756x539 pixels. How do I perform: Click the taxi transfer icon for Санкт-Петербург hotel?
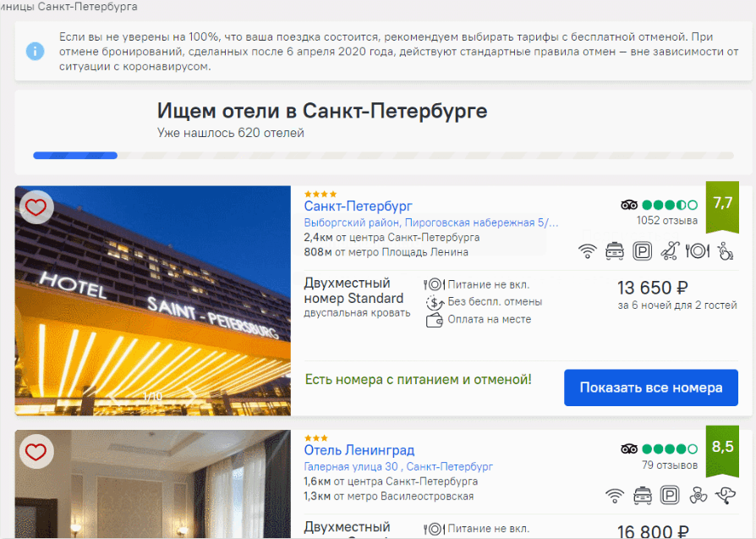point(615,251)
